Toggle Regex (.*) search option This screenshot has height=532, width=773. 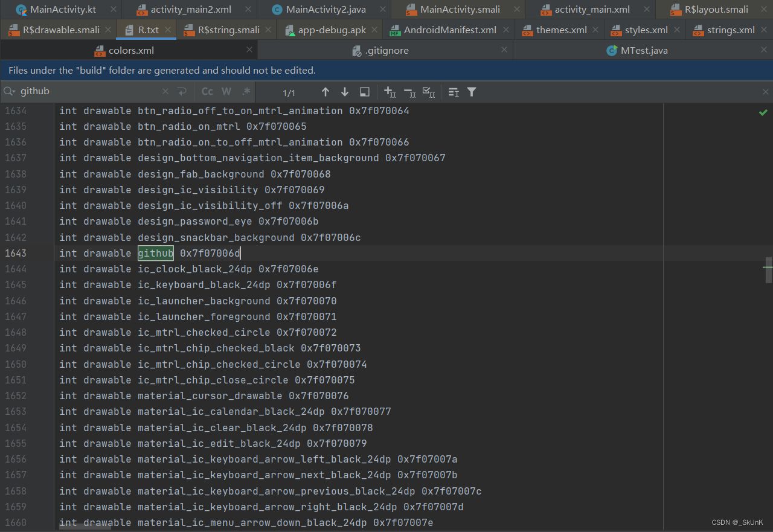pos(246,92)
